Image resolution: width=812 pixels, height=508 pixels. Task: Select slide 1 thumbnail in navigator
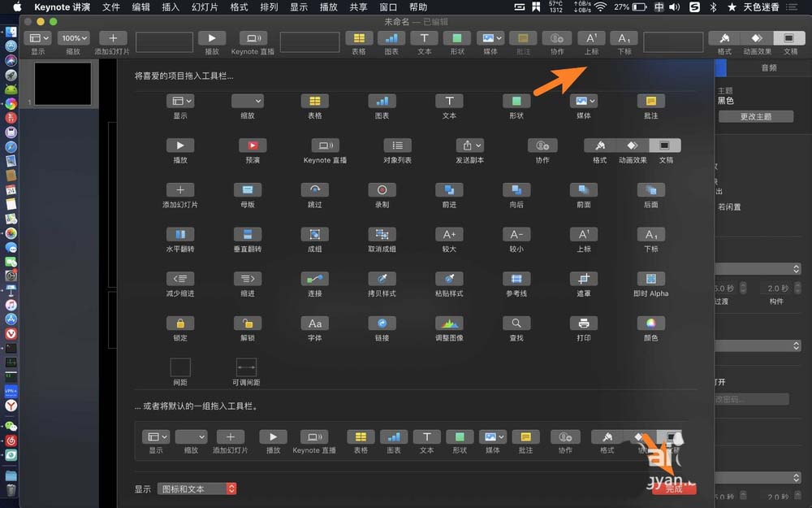click(63, 84)
